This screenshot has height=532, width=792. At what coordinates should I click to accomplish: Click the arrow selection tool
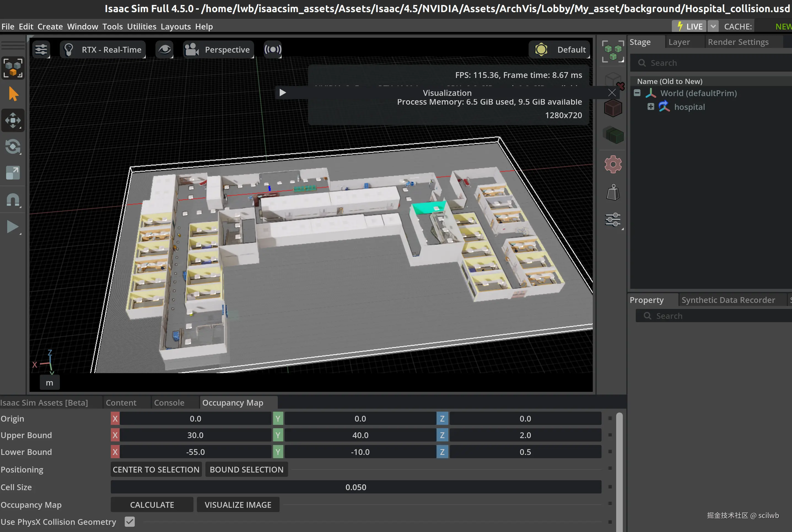click(13, 94)
